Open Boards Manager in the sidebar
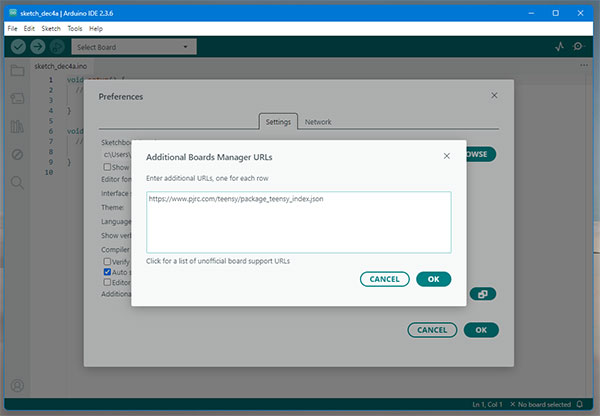This screenshot has height=416, width=600. click(x=17, y=99)
